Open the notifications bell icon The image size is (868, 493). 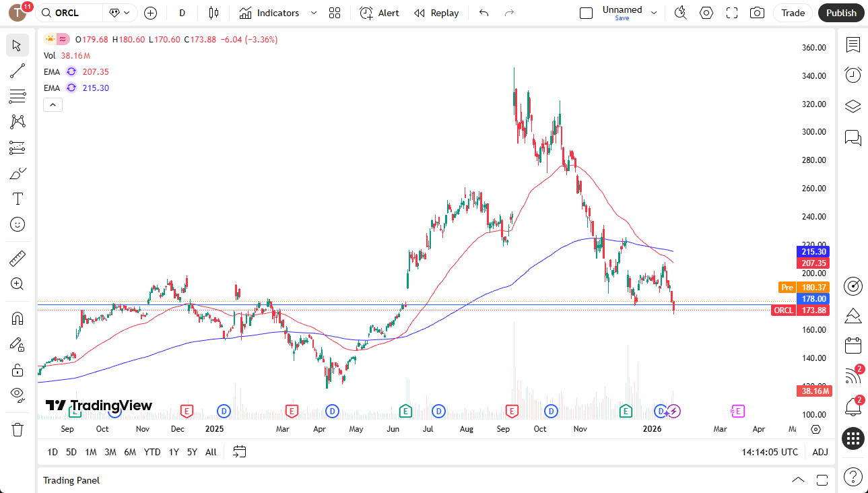(853, 406)
